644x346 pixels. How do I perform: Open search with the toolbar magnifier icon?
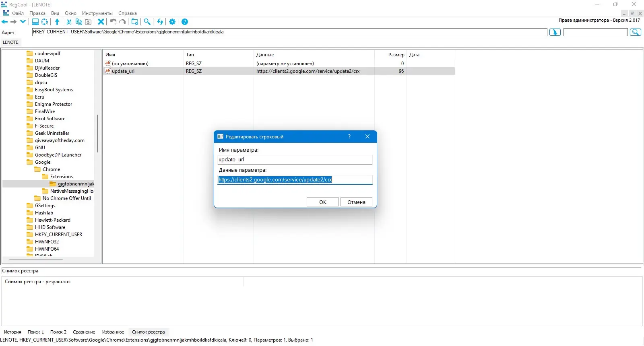tap(147, 22)
